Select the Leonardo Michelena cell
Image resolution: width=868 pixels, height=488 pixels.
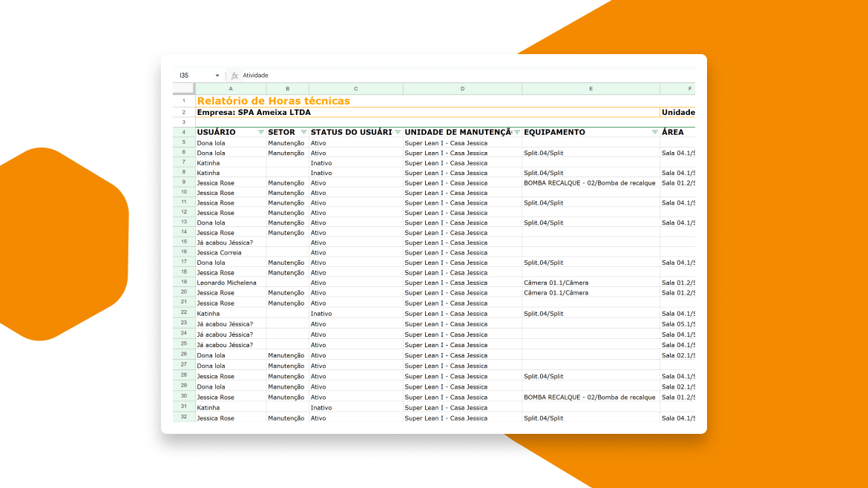click(226, 283)
